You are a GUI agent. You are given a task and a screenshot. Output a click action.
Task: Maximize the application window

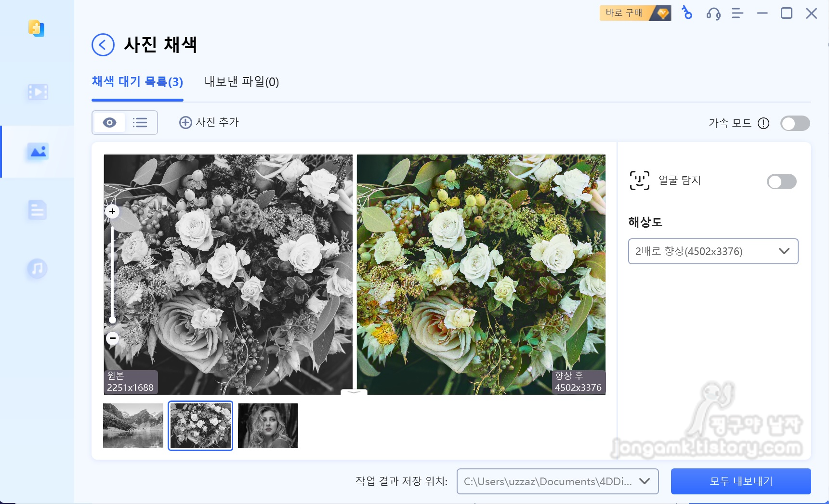(787, 13)
